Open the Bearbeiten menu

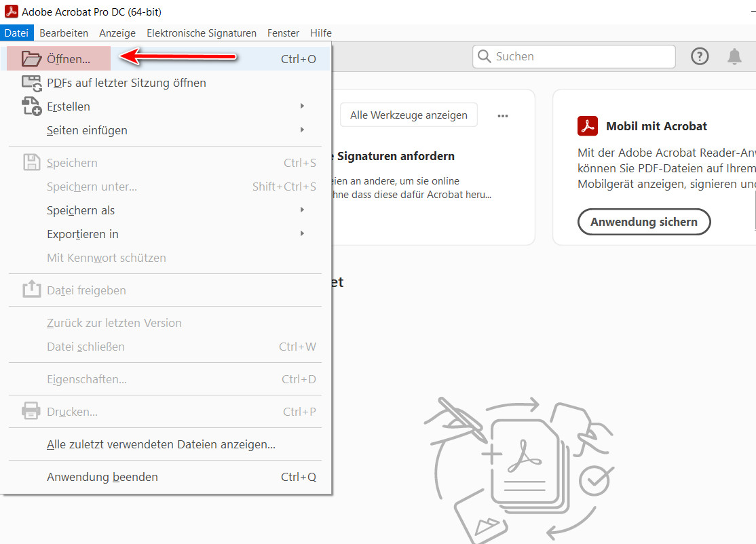[x=64, y=33]
